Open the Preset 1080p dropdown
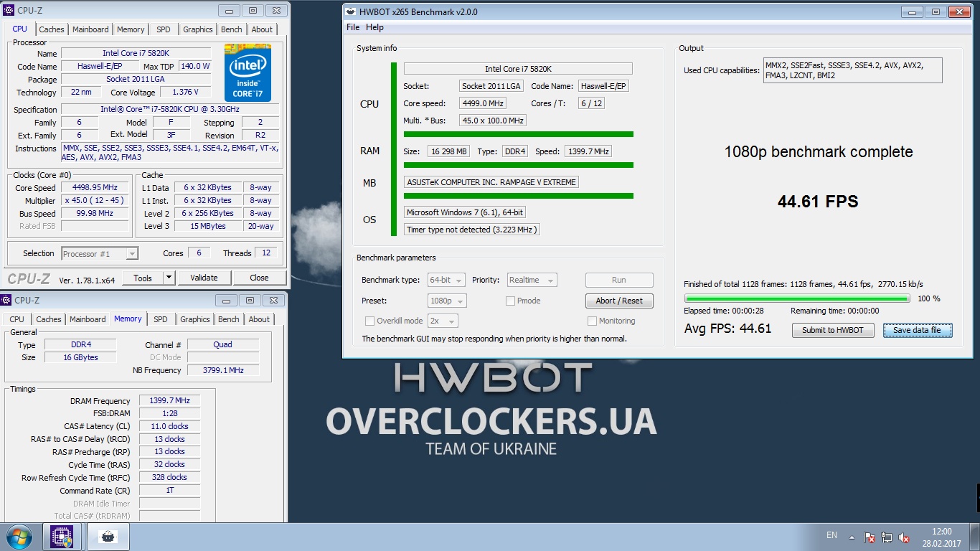The image size is (980, 551). pyautogui.click(x=447, y=301)
